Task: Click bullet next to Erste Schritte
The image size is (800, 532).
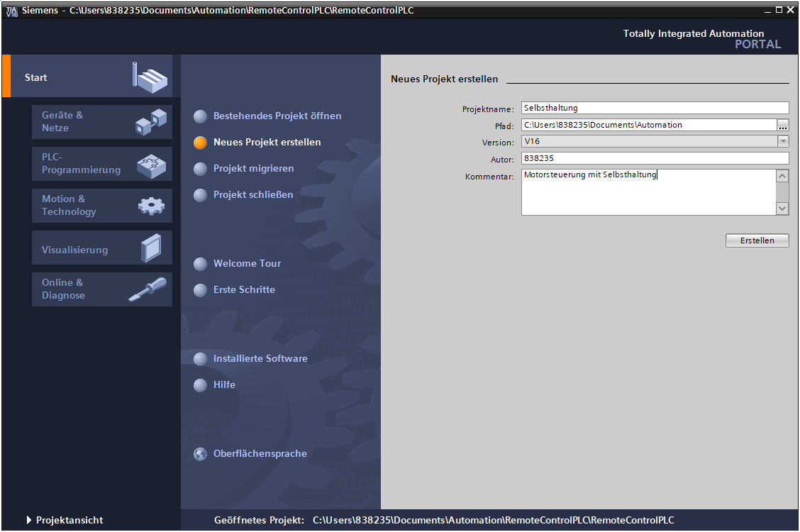Action: tap(200, 289)
